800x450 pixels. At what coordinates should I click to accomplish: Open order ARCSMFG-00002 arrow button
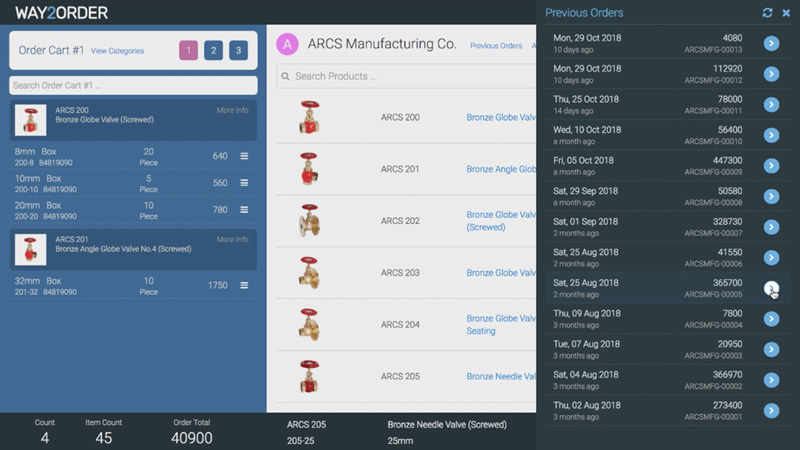(x=771, y=380)
